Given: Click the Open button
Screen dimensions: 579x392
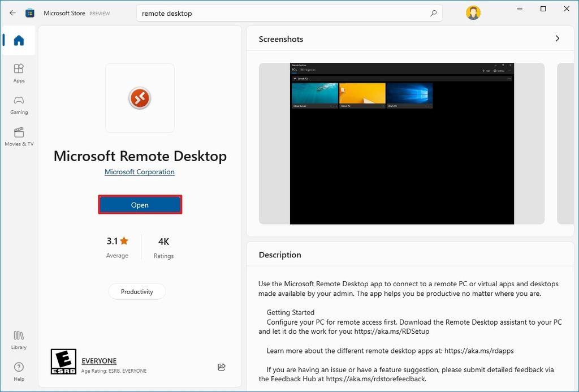Looking at the screenshot, I should point(140,205).
